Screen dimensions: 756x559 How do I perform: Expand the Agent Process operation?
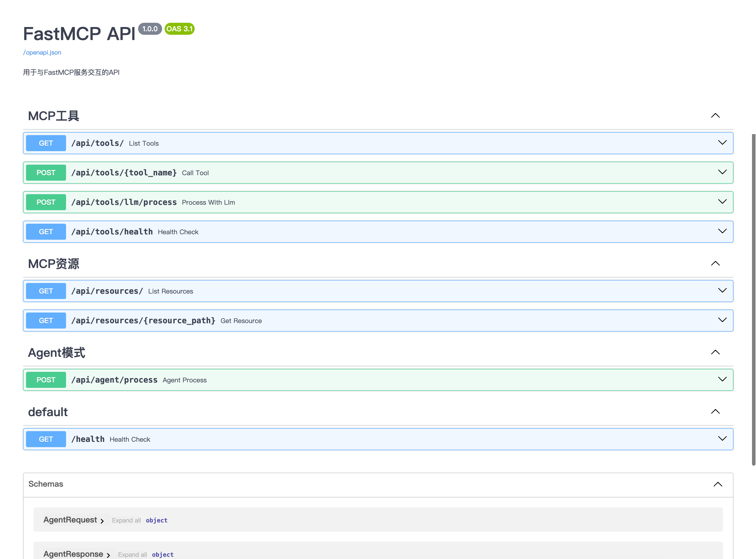tap(722, 379)
